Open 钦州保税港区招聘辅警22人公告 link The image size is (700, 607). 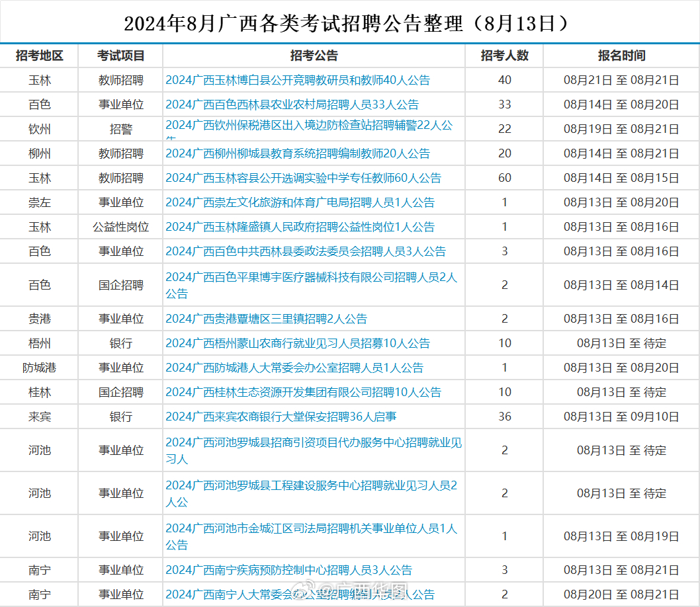(x=309, y=128)
